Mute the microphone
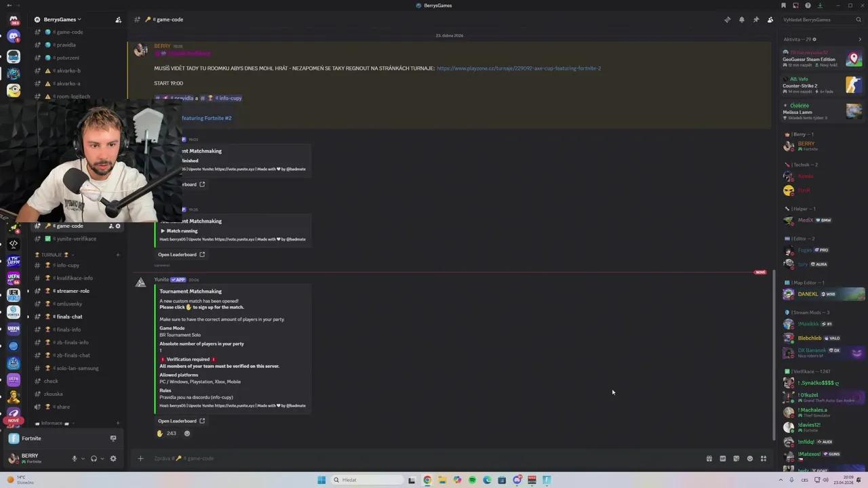868x488 pixels. [75, 459]
